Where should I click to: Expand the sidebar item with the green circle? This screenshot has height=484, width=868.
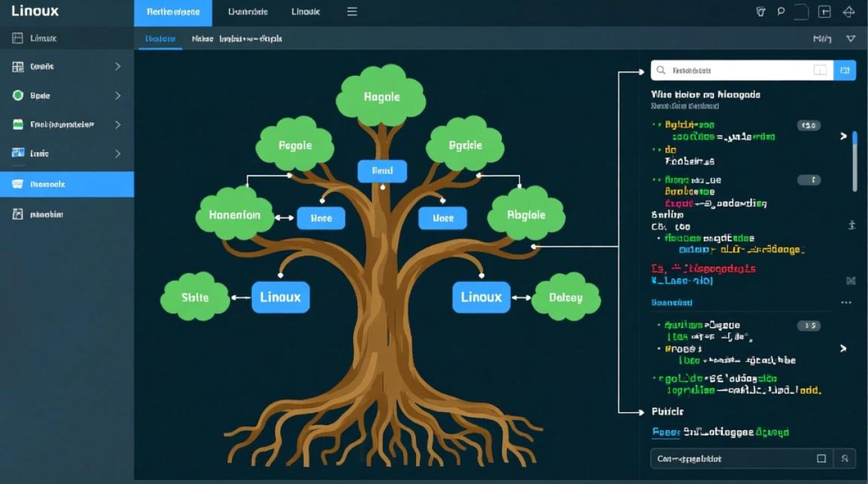[118, 96]
